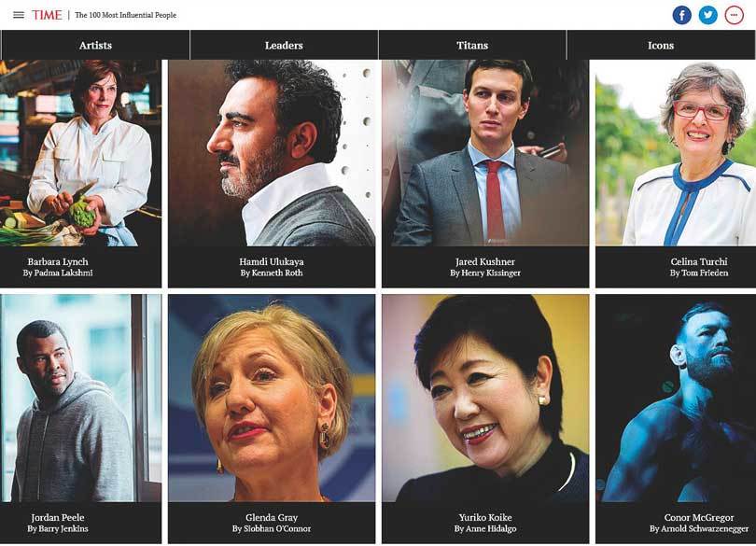Image resolution: width=756 pixels, height=546 pixels.
Task: Click the Glenda Gray name caption
Action: 272,518
